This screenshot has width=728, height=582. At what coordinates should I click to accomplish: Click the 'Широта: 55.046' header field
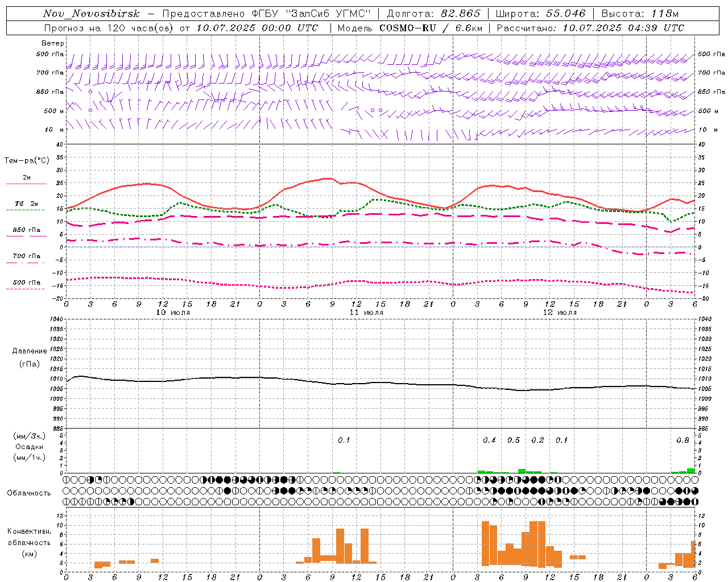541,14
